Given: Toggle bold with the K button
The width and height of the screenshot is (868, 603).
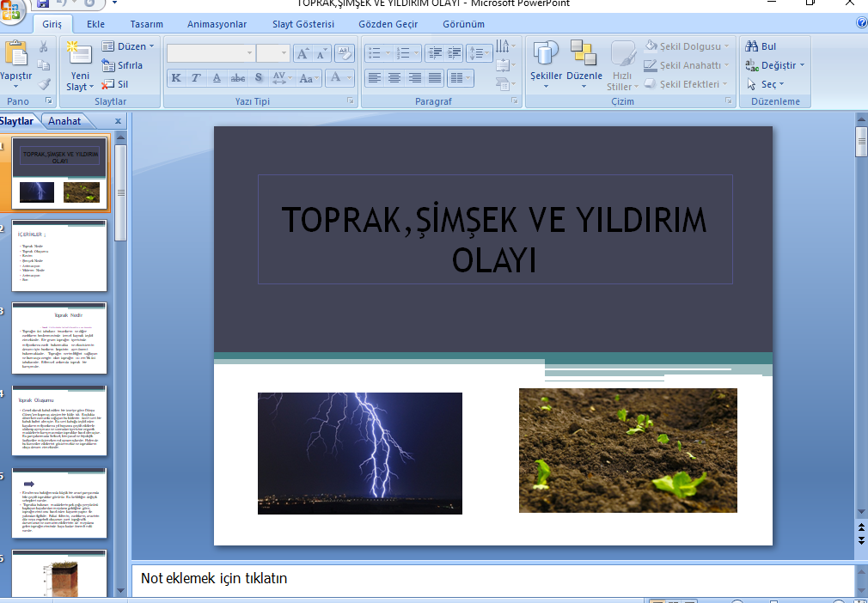Looking at the screenshot, I should (x=176, y=78).
